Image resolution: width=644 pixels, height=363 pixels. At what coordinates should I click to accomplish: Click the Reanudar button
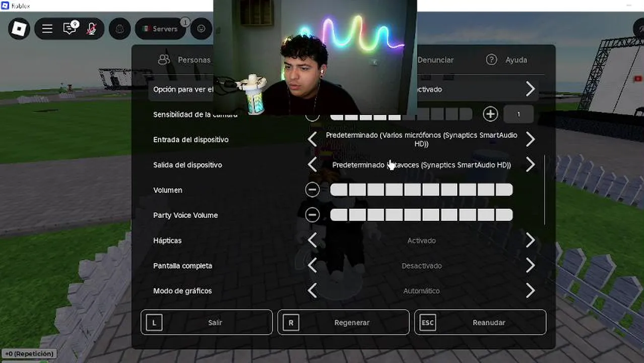pos(480,323)
